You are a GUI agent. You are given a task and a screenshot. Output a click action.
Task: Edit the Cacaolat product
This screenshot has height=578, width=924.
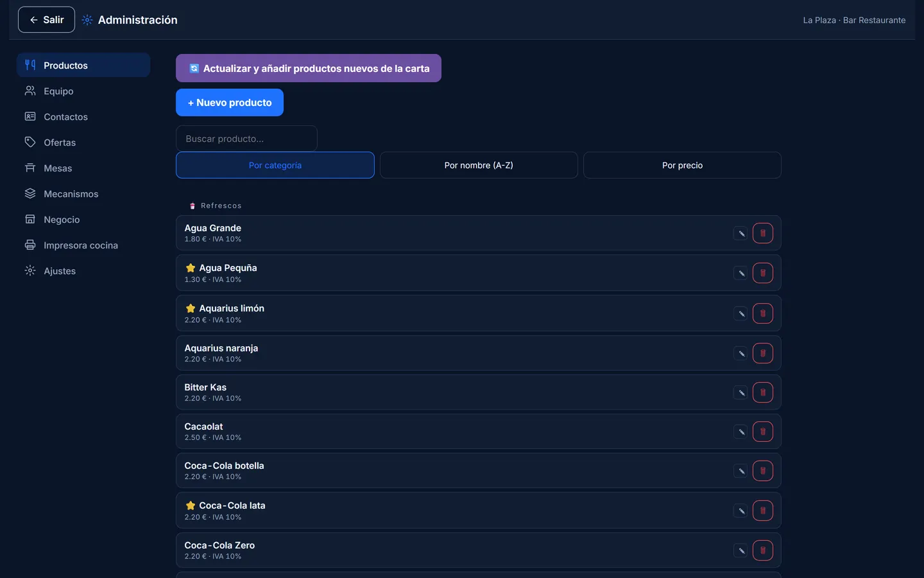[741, 432]
